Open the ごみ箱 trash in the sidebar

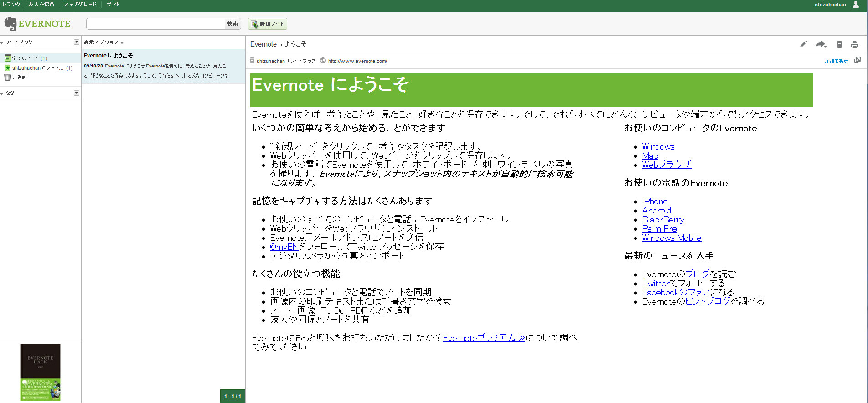[x=16, y=77]
